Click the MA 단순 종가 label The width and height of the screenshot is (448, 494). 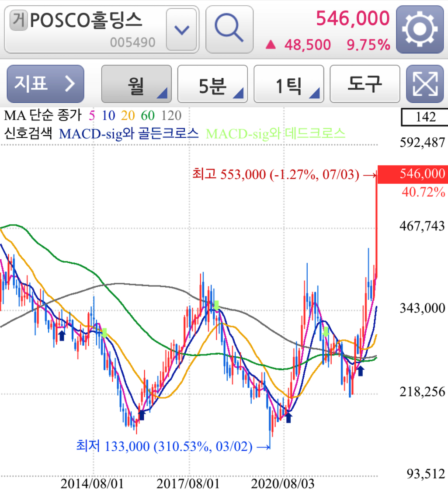[x=43, y=115]
